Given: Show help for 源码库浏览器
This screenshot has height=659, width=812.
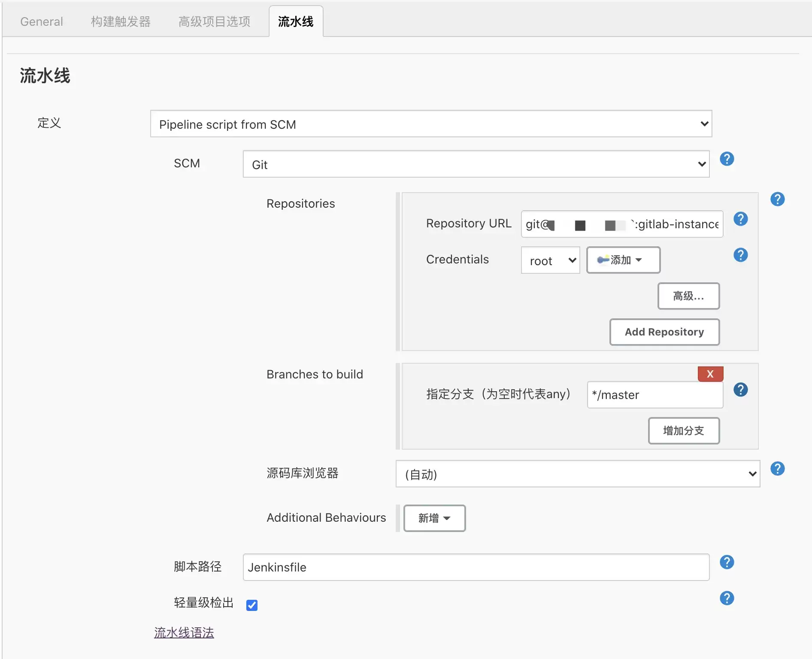Looking at the screenshot, I should pos(777,469).
